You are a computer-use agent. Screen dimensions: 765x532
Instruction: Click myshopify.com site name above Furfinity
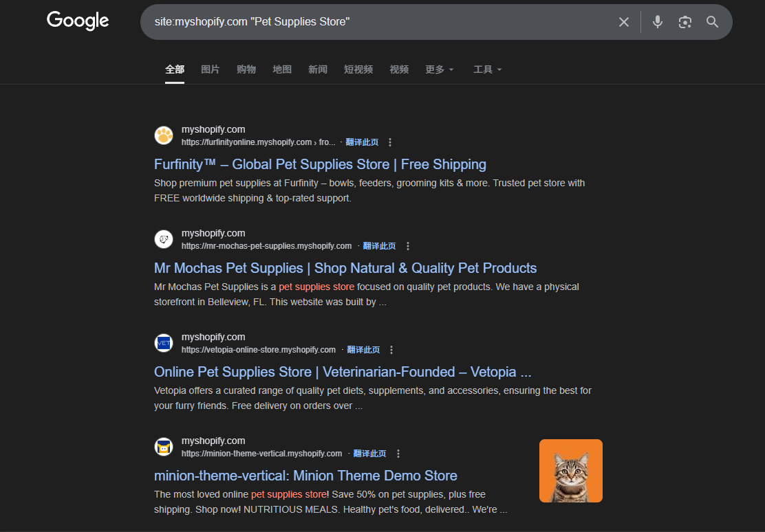coord(213,129)
